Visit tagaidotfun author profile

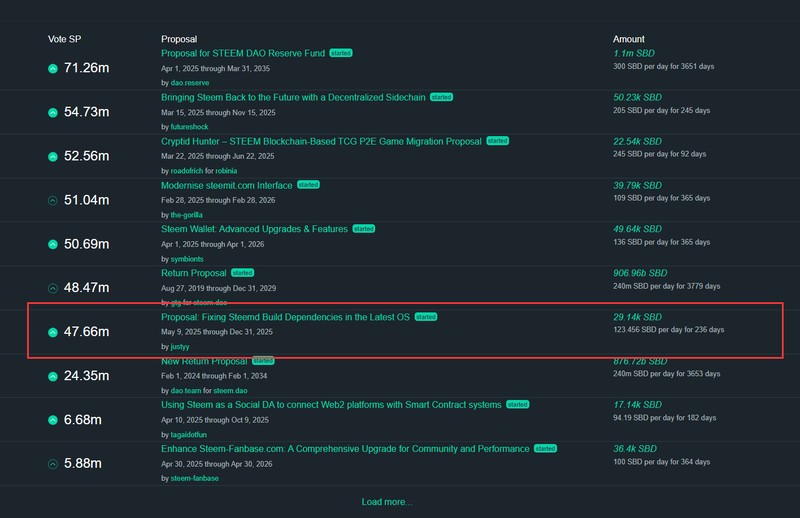click(189, 434)
